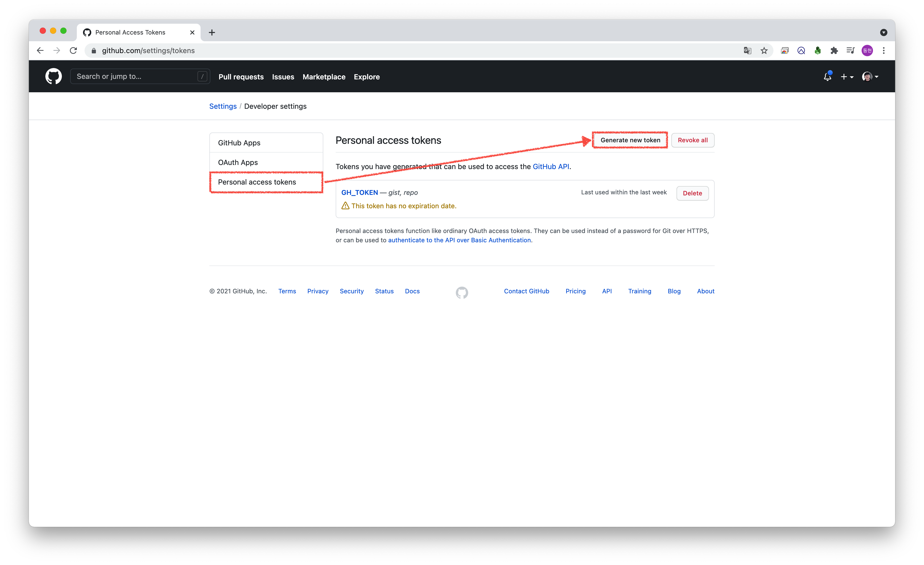This screenshot has height=565, width=924.
Task: Open the user avatar dropdown menu
Action: click(x=870, y=77)
